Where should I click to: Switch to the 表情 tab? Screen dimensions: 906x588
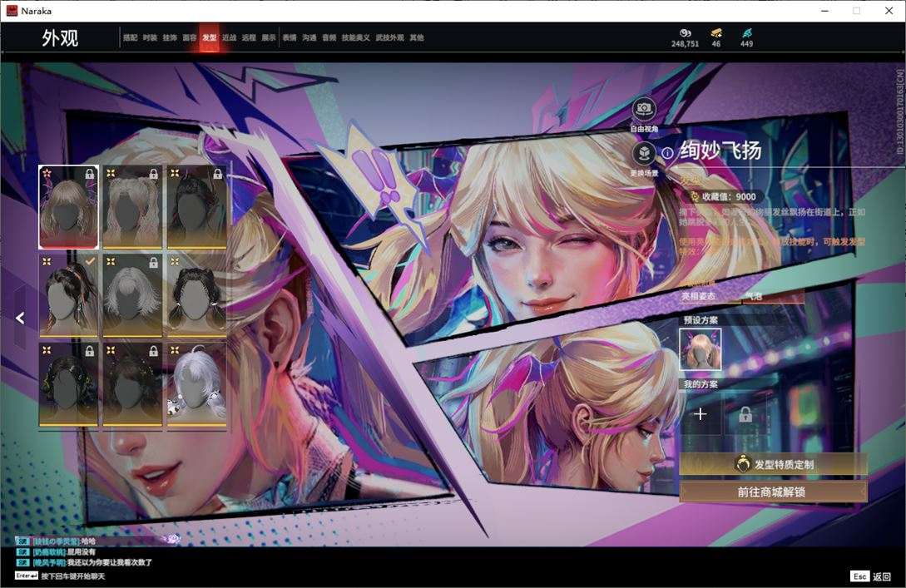[290, 37]
